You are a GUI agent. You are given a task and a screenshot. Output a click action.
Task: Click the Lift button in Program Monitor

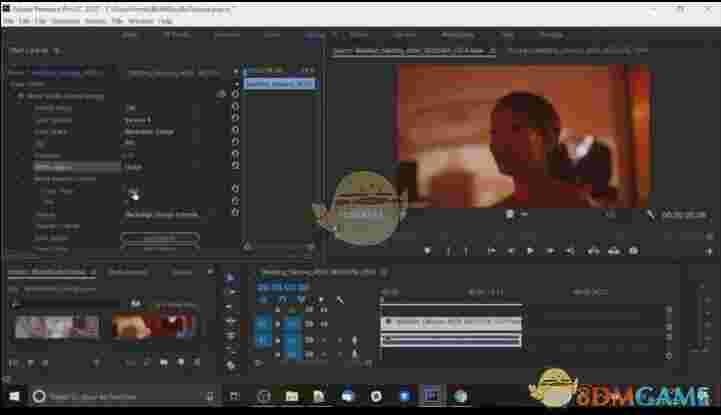[593, 251]
